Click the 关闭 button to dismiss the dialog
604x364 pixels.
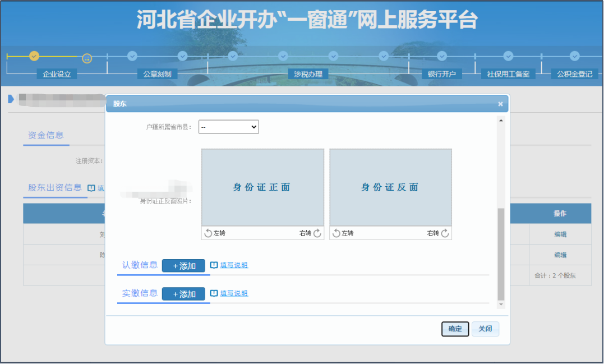[485, 329]
